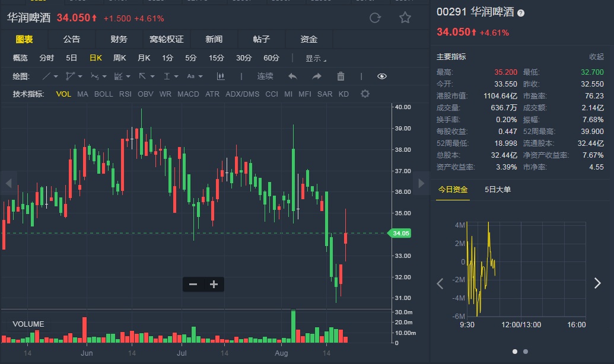The width and height of the screenshot is (614, 364).
Task: Select the 今日资金 tab
Action: pyautogui.click(x=453, y=190)
